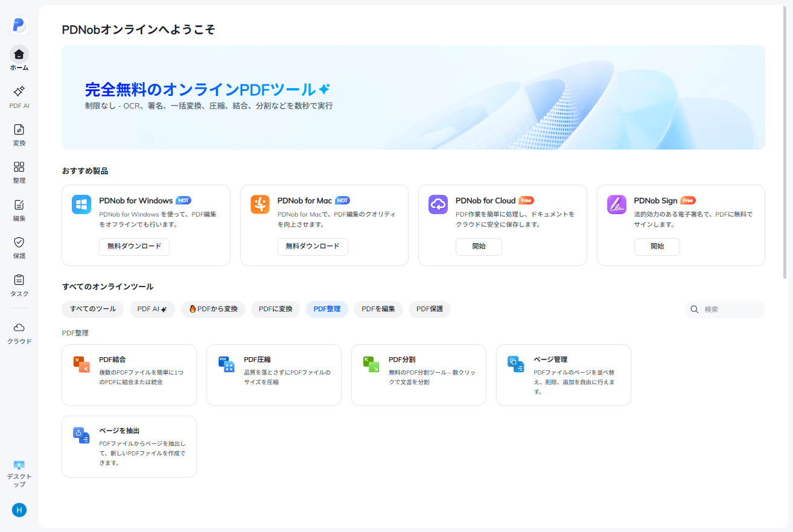
Task: Click the HOT badge on PDNob for Mac
Action: point(343,200)
